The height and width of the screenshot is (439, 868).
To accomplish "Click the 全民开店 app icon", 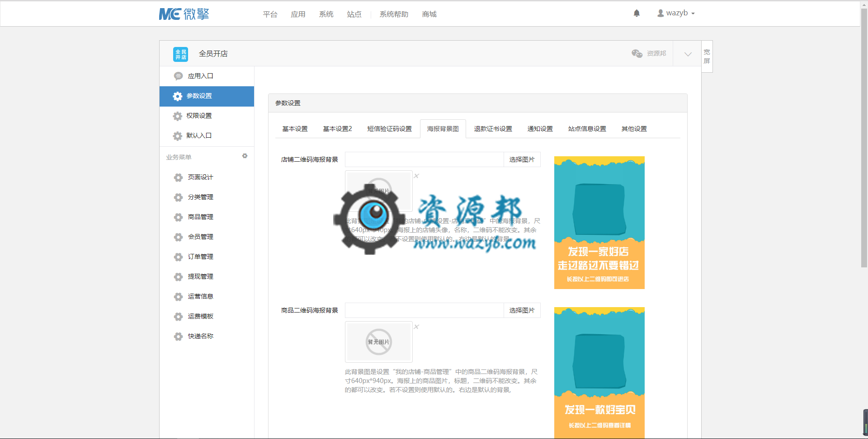I will 180,54.
